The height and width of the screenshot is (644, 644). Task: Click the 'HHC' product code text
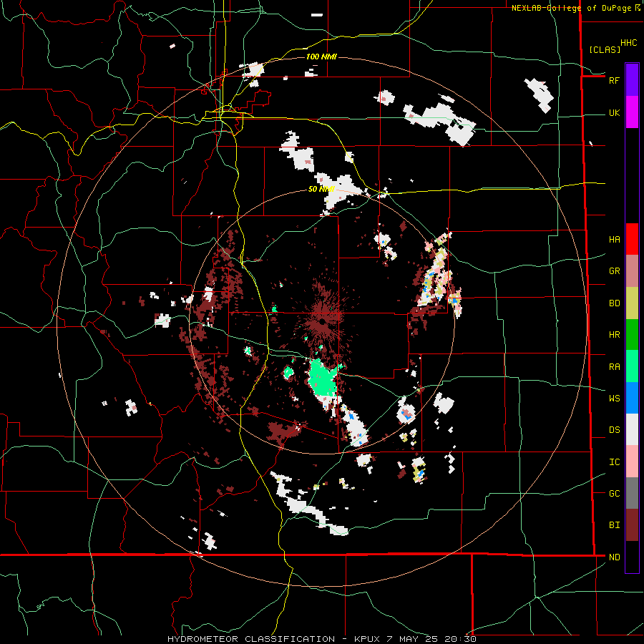coord(629,43)
